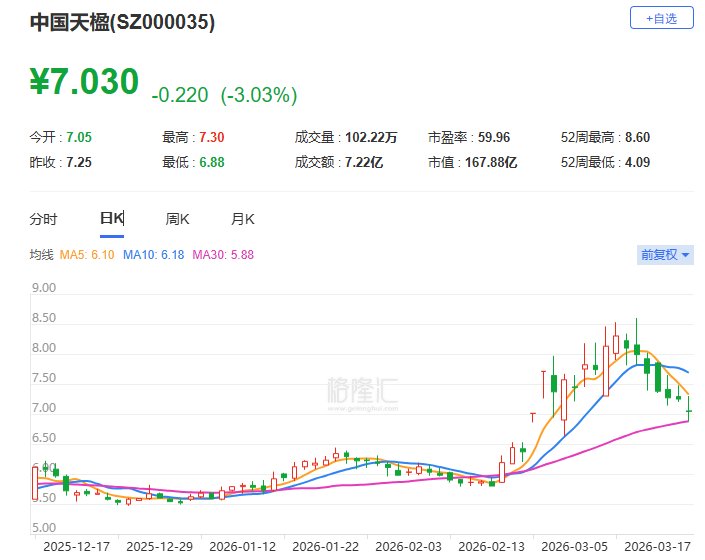Click the stock title 中国天楹(SZ000035)
Screen dimensions: 705x560
pyautogui.click(x=122, y=21)
